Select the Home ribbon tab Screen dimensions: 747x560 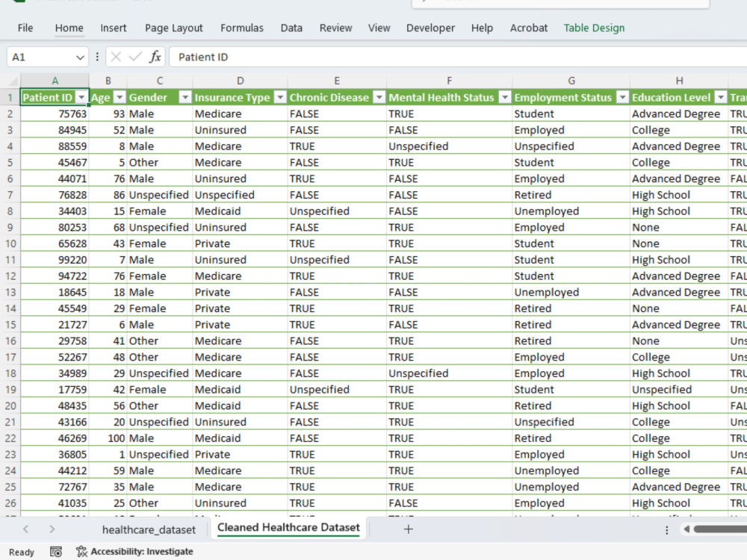pos(69,28)
